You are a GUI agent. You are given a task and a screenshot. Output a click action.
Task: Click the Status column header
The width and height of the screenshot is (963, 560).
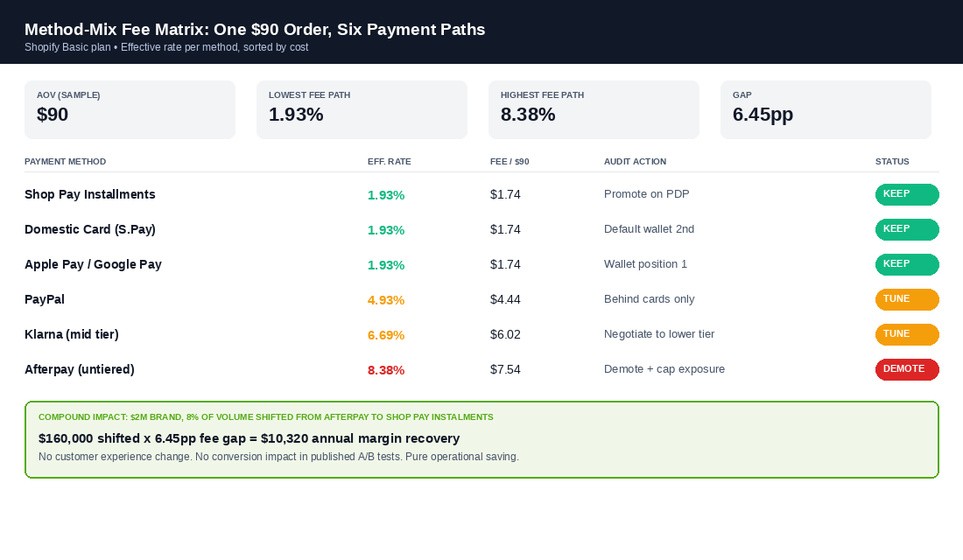pos(892,162)
